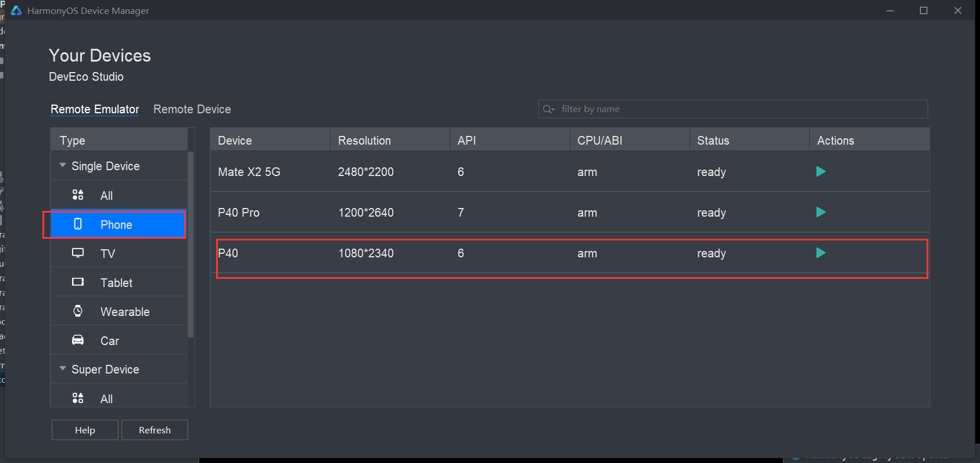Run the P40 emulator play icon
The width and height of the screenshot is (980, 463).
pos(821,253)
